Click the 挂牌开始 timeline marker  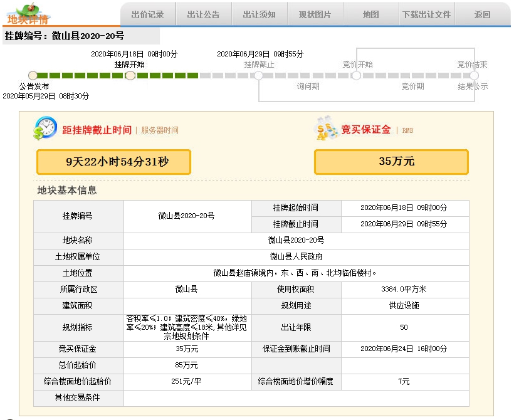tap(130, 75)
